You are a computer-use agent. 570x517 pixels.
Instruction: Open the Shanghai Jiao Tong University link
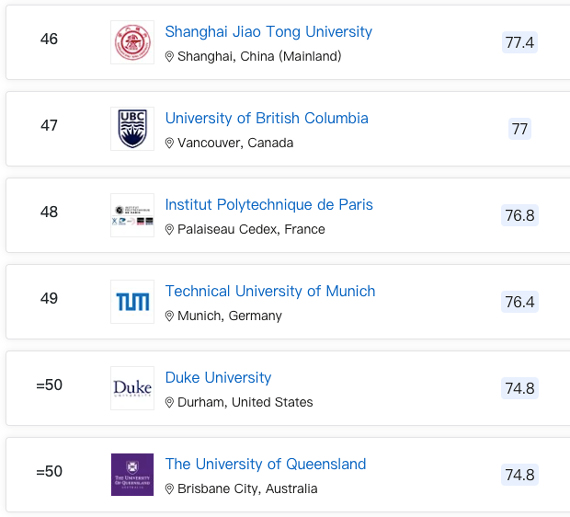[268, 32]
